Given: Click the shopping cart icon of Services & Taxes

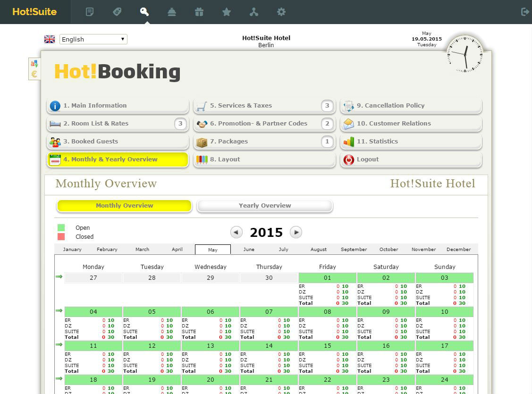Looking at the screenshot, I should click(202, 106).
